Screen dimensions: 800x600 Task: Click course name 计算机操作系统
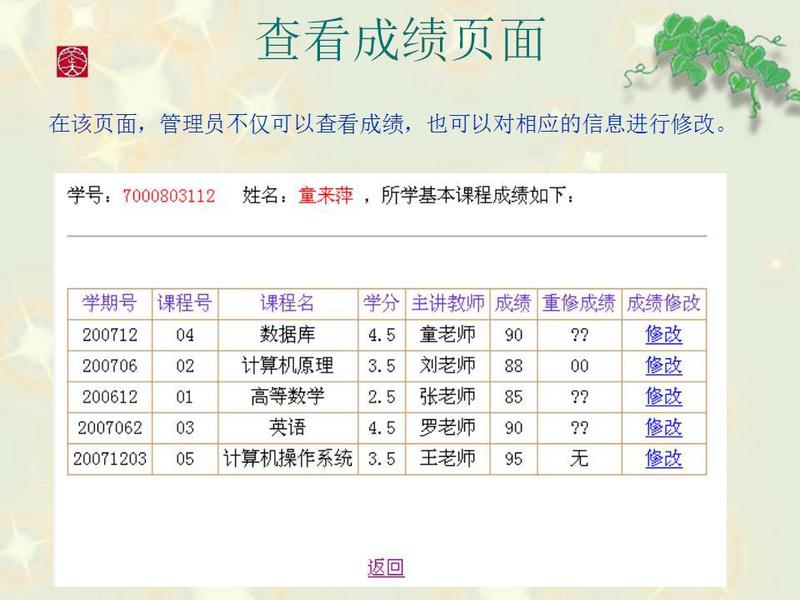coord(288,458)
